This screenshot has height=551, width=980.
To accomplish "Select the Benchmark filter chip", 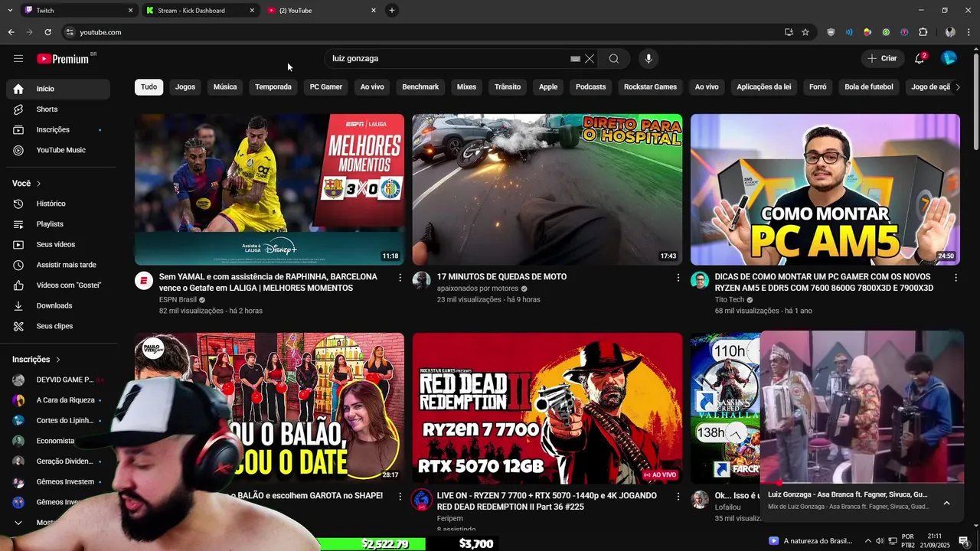I will pyautogui.click(x=420, y=87).
